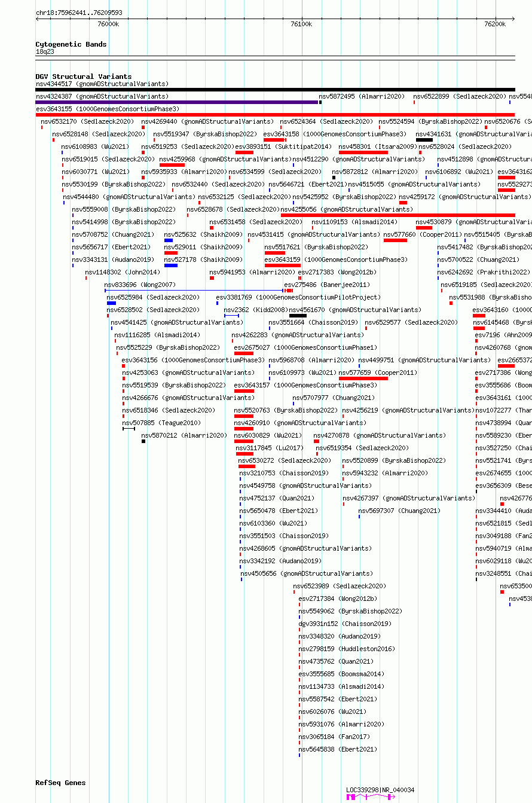
Task: Open variant nsv5872495 (Almarri2020)
Action: [x=362, y=96]
